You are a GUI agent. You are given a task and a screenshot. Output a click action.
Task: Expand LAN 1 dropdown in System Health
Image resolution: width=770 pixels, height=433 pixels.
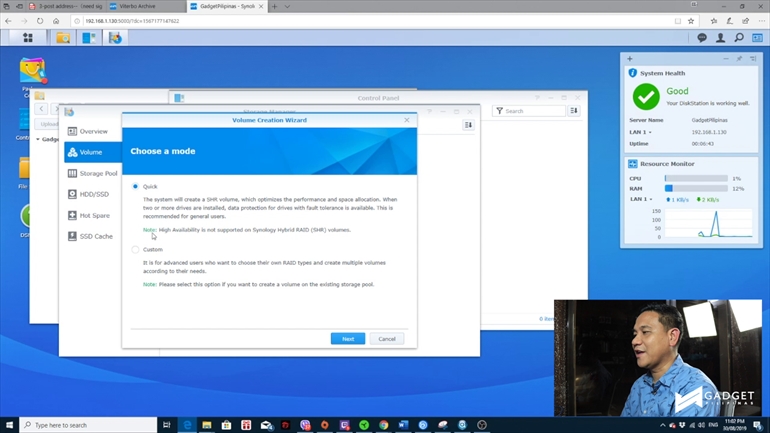coord(650,133)
